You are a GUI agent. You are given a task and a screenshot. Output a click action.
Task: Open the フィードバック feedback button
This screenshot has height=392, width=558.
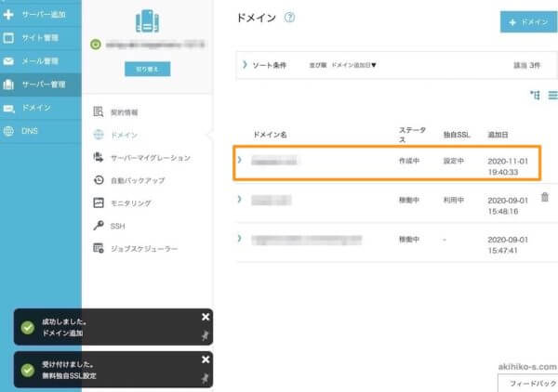point(528,383)
